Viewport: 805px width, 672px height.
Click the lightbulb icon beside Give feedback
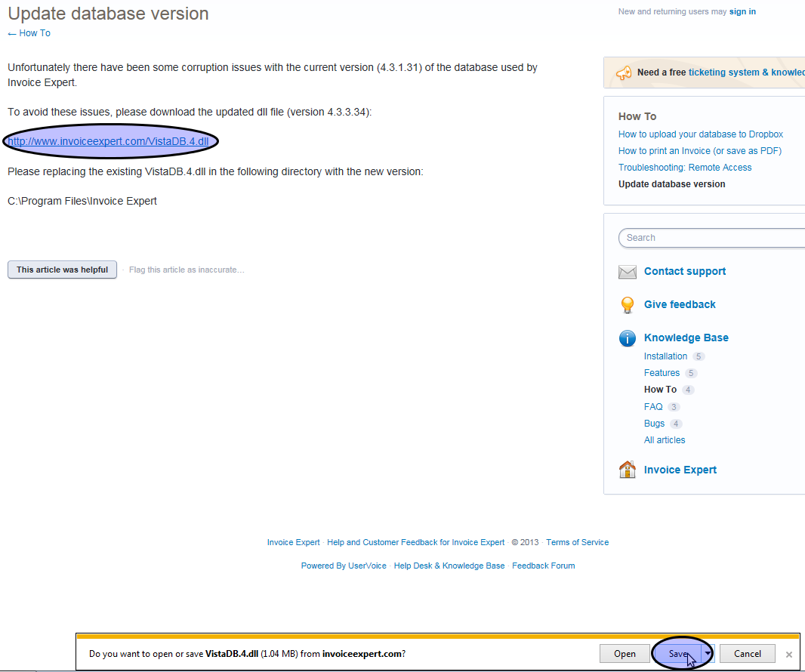(x=628, y=305)
